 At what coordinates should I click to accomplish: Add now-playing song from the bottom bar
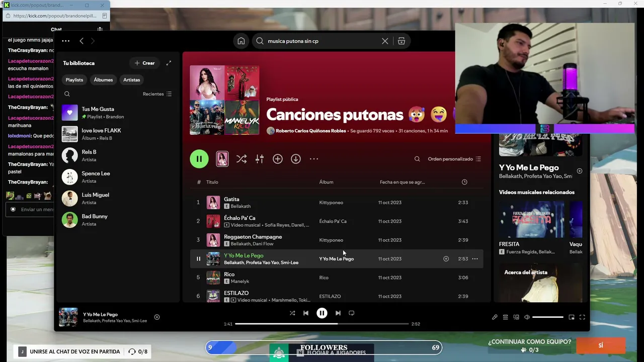click(x=157, y=317)
